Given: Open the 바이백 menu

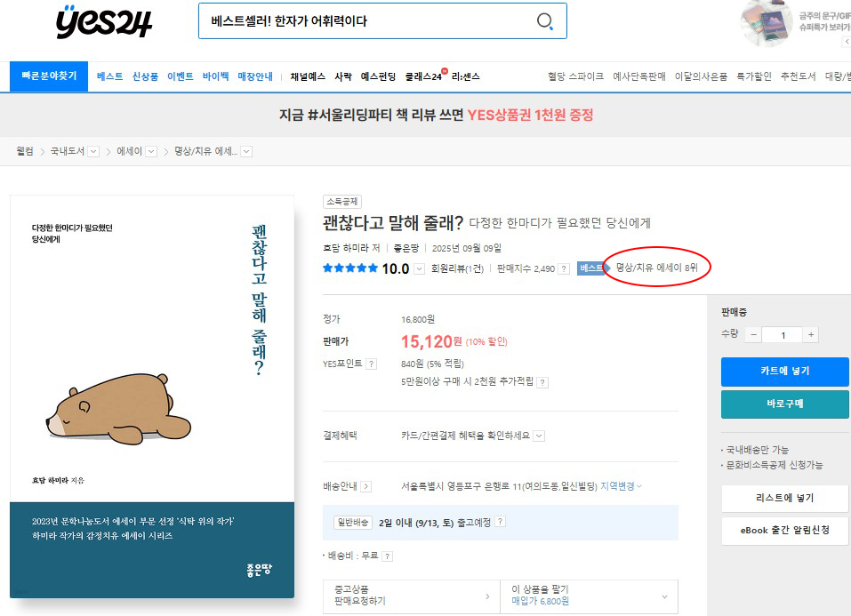Looking at the screenshot, I should pos(215,76).
